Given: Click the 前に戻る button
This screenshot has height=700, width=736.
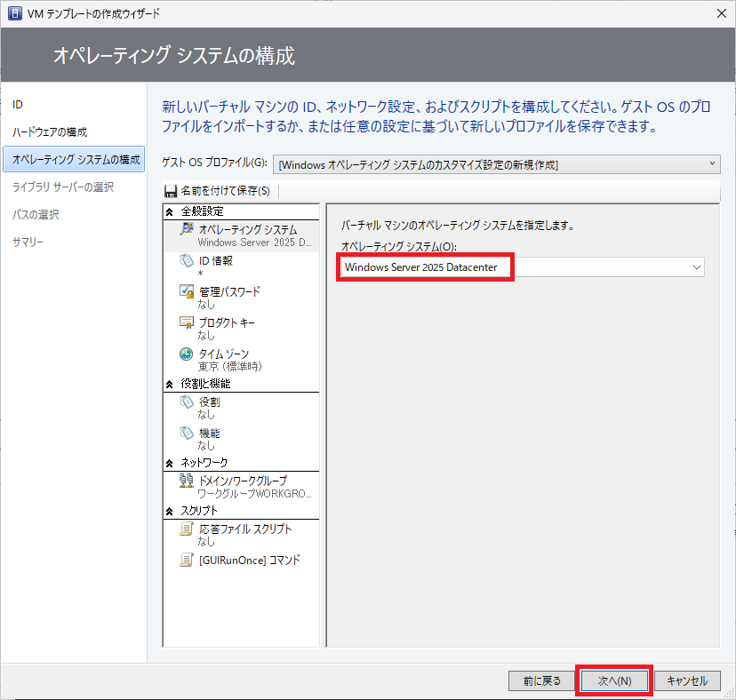Looking at the screenshot, I should pyautogui.click(x=541, y=680).
